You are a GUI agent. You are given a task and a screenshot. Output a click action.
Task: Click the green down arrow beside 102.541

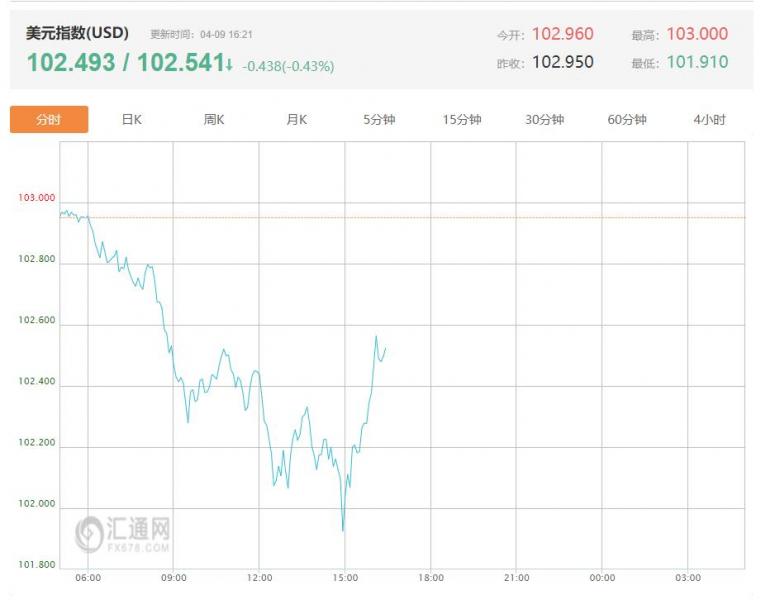click(x=230, y=65)
